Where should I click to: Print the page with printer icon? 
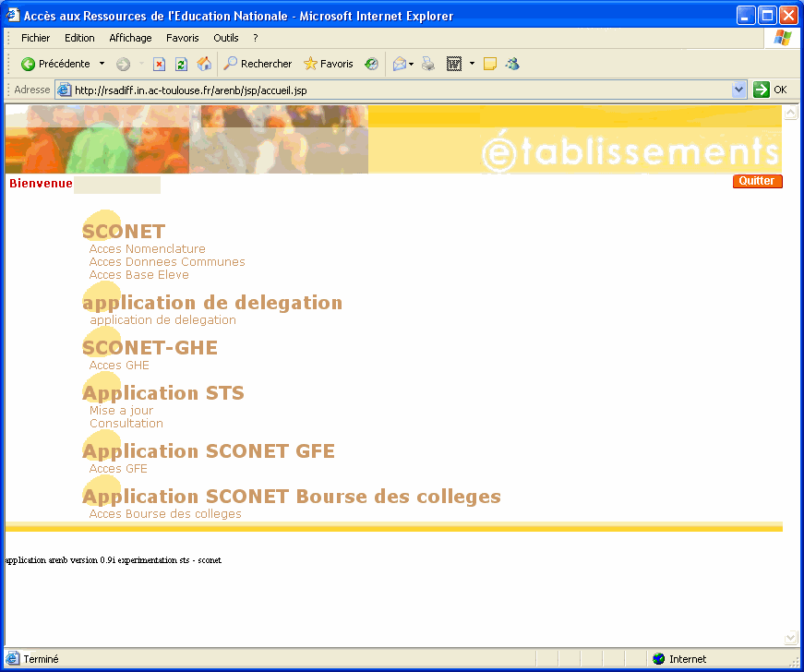coord(428,64)
